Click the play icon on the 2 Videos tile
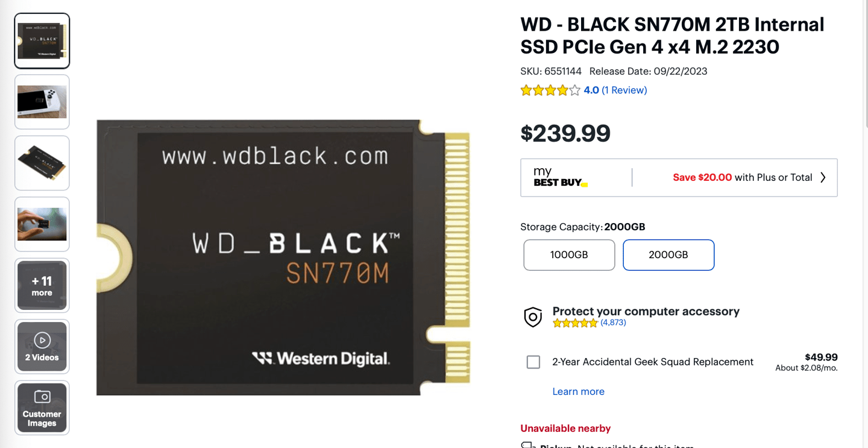 coord(42,341)
